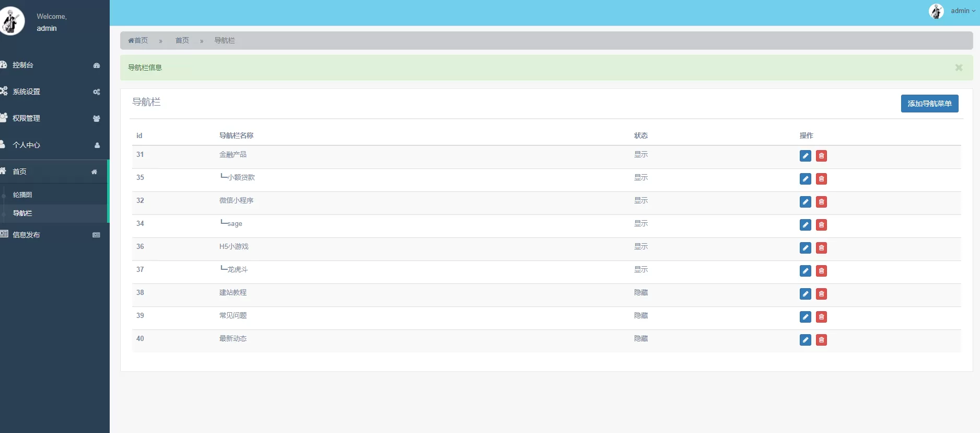Click edit pencil for 建站教程
The image size is (980, 433).
[x=805, y=294]
